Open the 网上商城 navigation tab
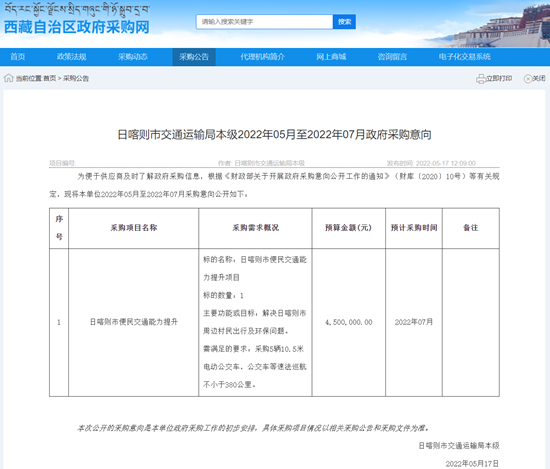Viewport: 550px width, 469px height. [x=331, y=57]
